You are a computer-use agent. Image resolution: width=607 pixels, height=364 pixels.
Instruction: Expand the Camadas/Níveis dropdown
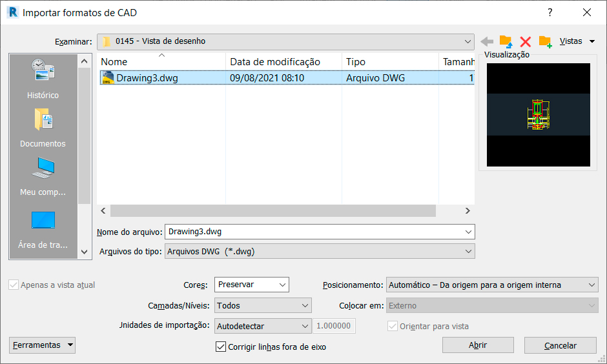tap(263, 305)
